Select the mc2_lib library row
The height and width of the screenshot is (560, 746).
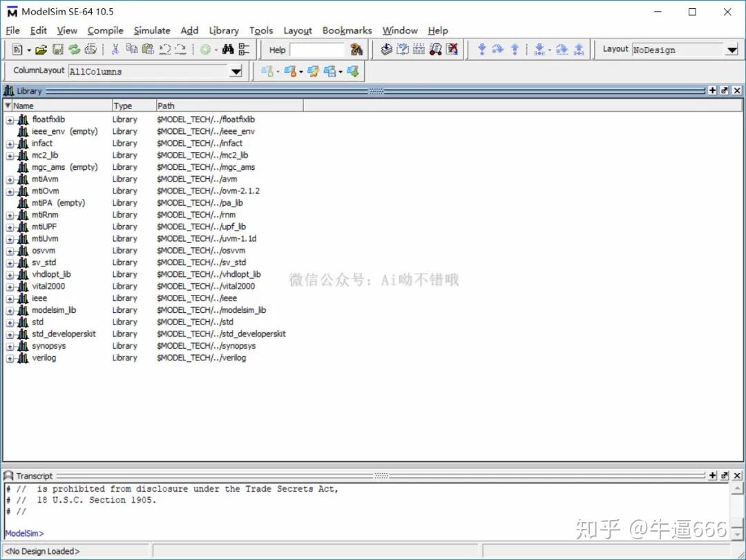click(133, 155)
